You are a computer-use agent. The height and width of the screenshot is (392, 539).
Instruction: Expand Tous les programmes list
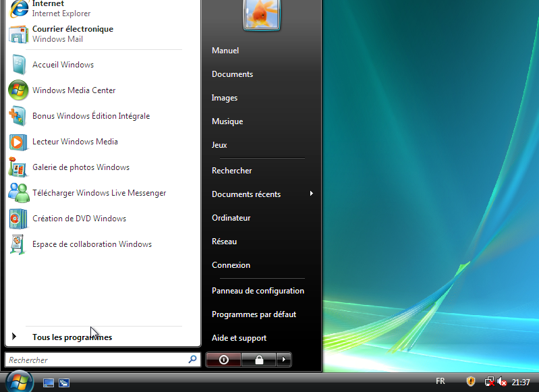click(72, 337)
